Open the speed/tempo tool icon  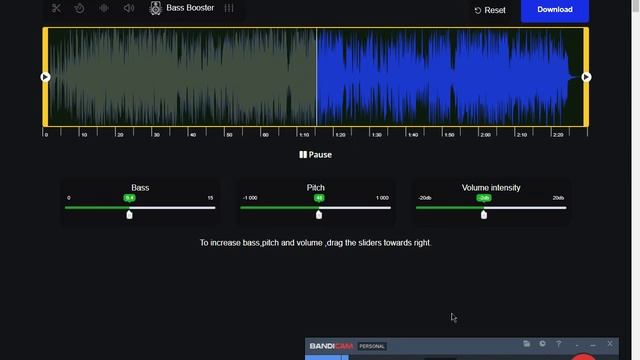pos(80,8)
